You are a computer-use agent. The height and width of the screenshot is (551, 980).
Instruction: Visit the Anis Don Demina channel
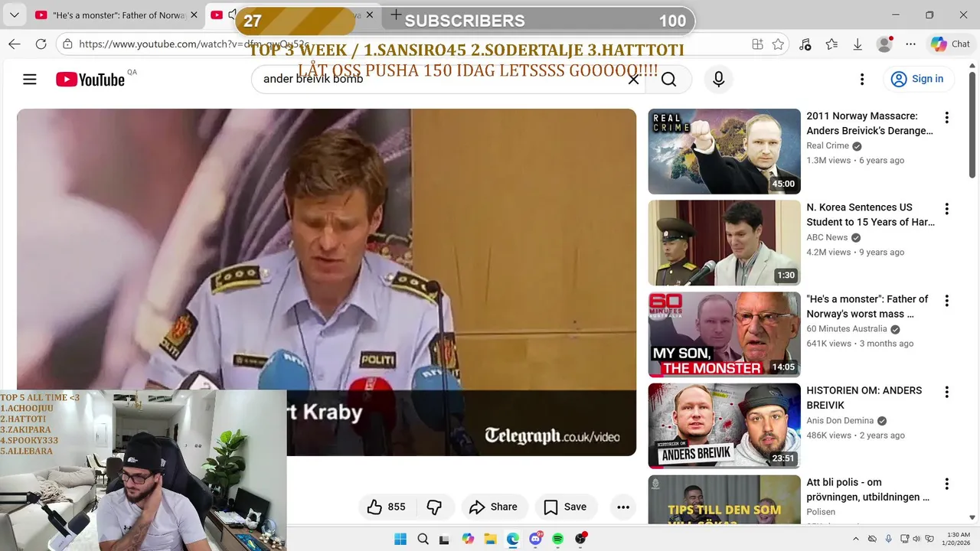tap(840, 420)
